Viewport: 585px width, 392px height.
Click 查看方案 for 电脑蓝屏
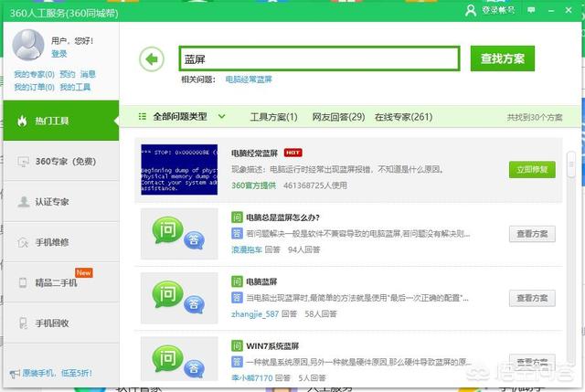pyautogui.click(x=532, y=298)
